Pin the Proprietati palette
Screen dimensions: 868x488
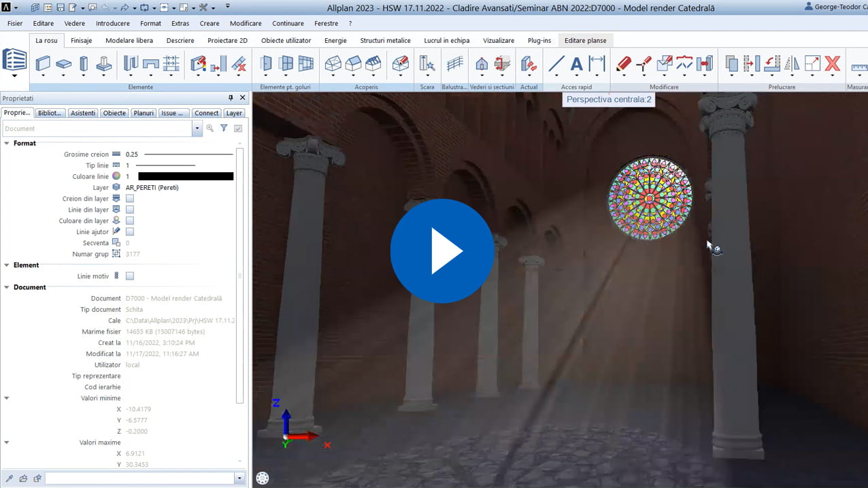231,98
